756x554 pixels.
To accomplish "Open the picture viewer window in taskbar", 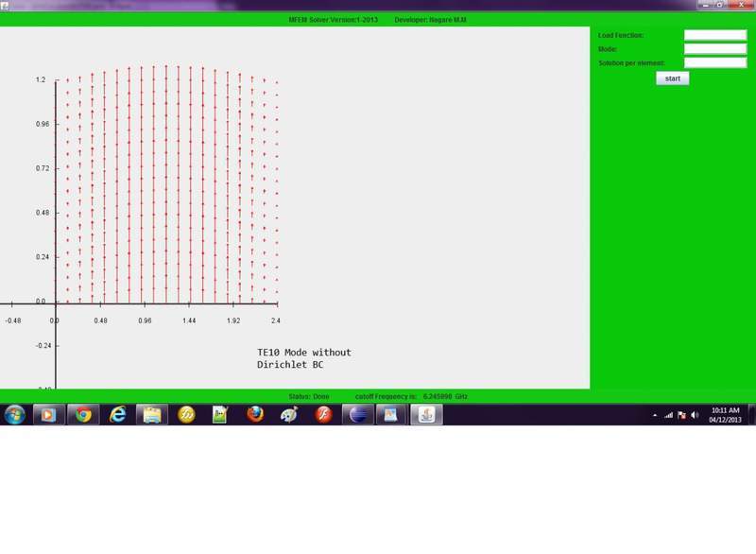I will [392, 414].
